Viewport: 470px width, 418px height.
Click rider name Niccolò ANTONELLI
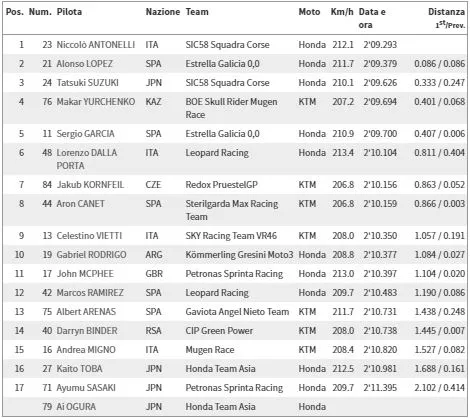click(x=96, y=44)
